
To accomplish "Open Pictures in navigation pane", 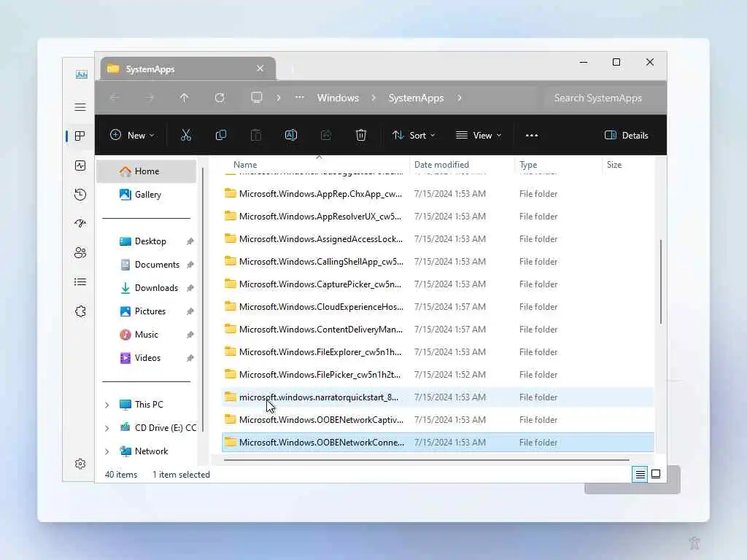I will click(x=146, y=311).
